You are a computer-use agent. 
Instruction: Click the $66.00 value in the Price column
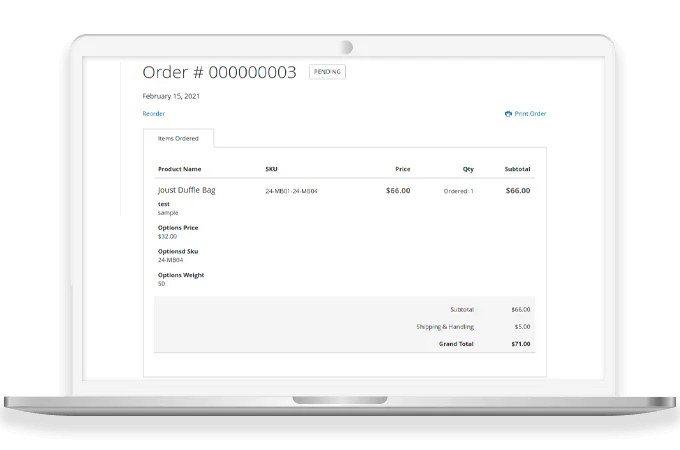(x=398, y=190)
